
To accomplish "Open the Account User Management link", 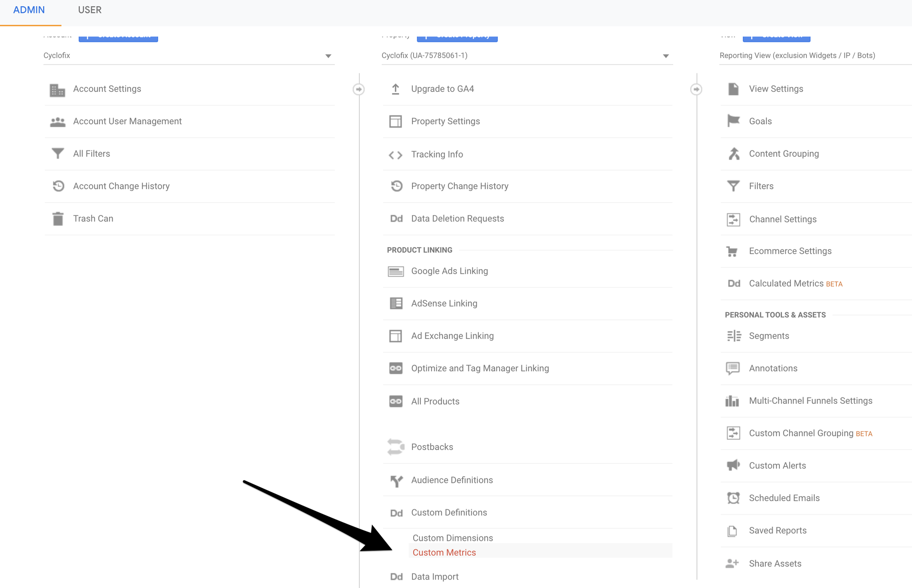I will [x=127, y=121].
